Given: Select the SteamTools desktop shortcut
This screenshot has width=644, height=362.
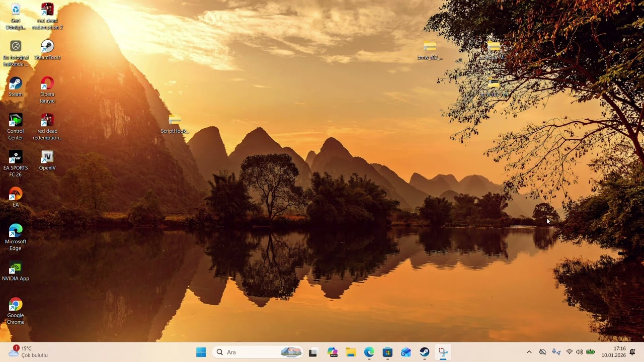Looking at the screenshot, I should coord(47,50).
